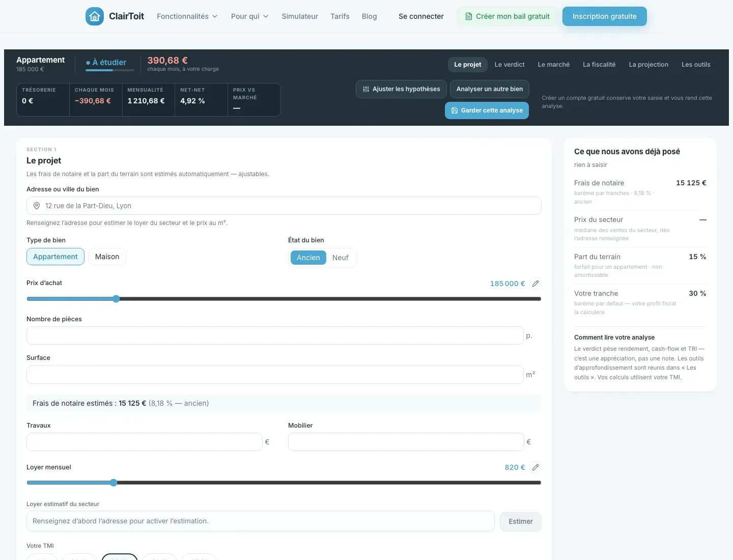
Task: Choose Neuf property condition
Action: coord(341,258)
